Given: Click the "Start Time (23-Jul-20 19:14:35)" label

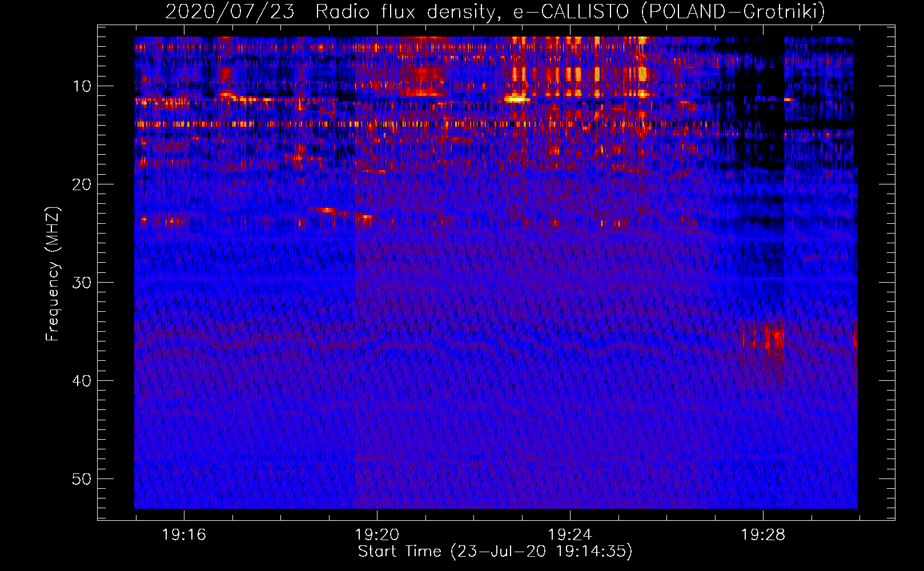Looking at the screenshot, I should (x=495, y=552).
